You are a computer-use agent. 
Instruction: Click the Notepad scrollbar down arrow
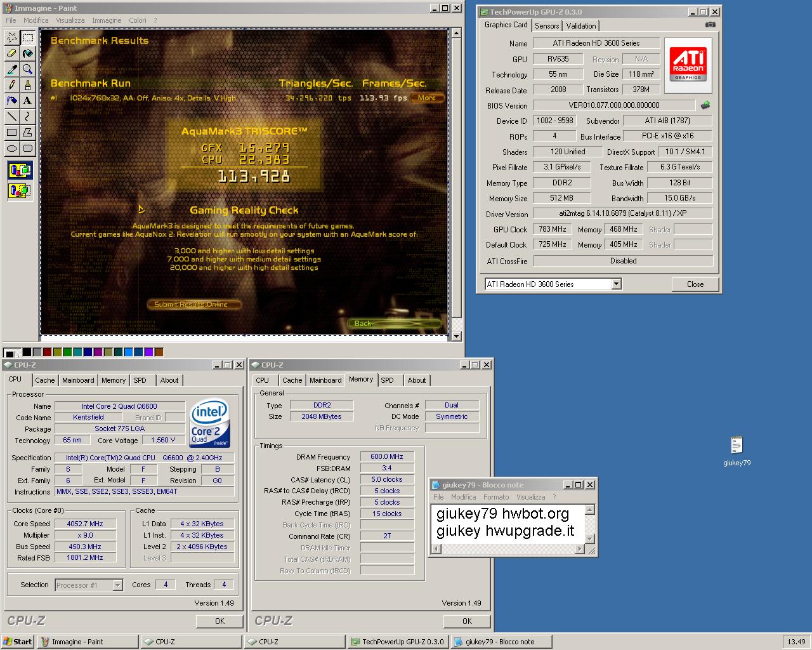coord(589,539)
